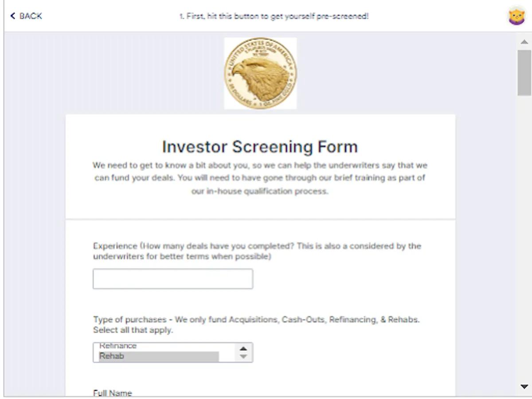Click the Investor Screening Form heading
532x399 pixels.
[260, 146]
